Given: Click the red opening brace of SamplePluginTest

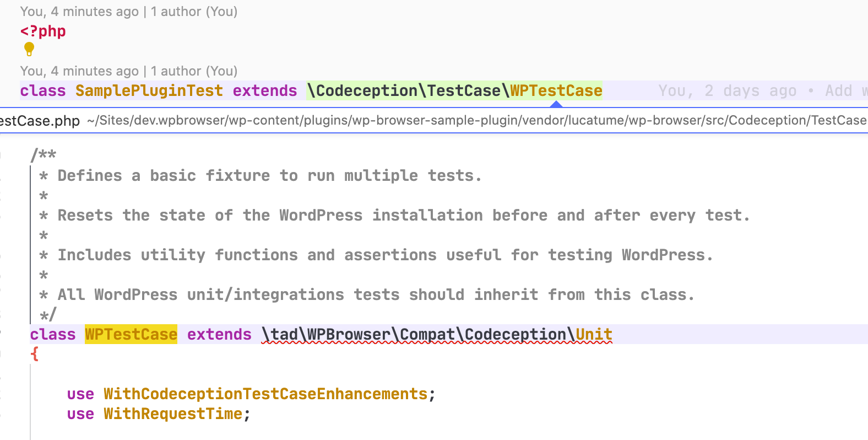Looking at the screenshot, I should [x=35, y=353].
